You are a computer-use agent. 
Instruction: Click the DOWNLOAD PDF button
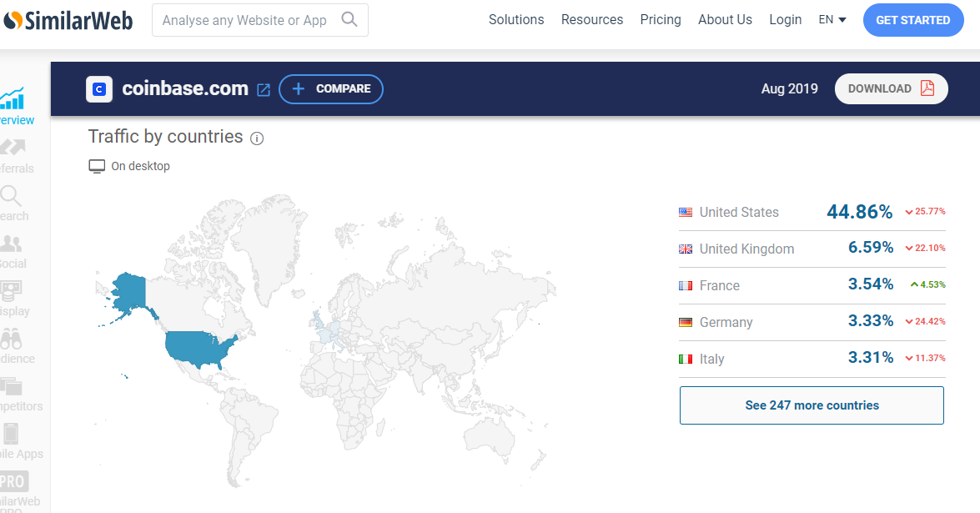point(892,88)
